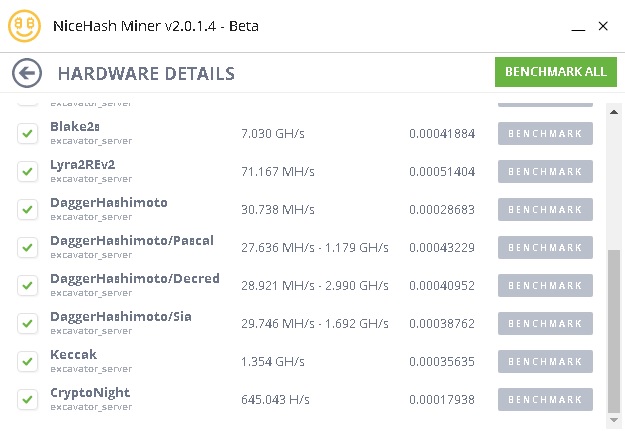Select the DaggerHashimoto/Pascal label
Screen dimensions: 625x431
click(132, 240)
